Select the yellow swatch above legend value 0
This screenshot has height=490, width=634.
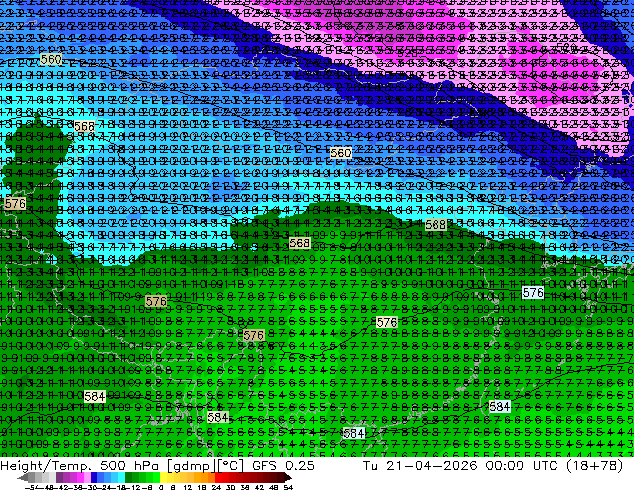pyautogui.click(x=163, y=478)
